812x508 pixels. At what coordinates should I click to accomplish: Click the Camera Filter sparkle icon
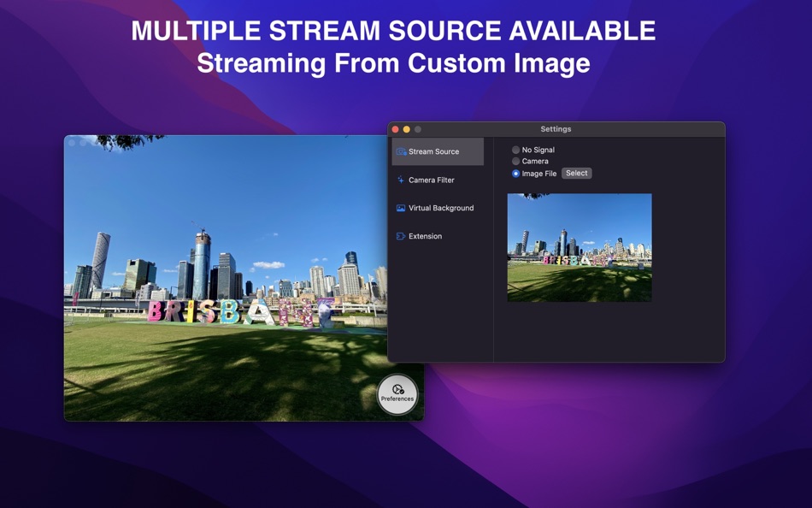click(x=401, y=180)
